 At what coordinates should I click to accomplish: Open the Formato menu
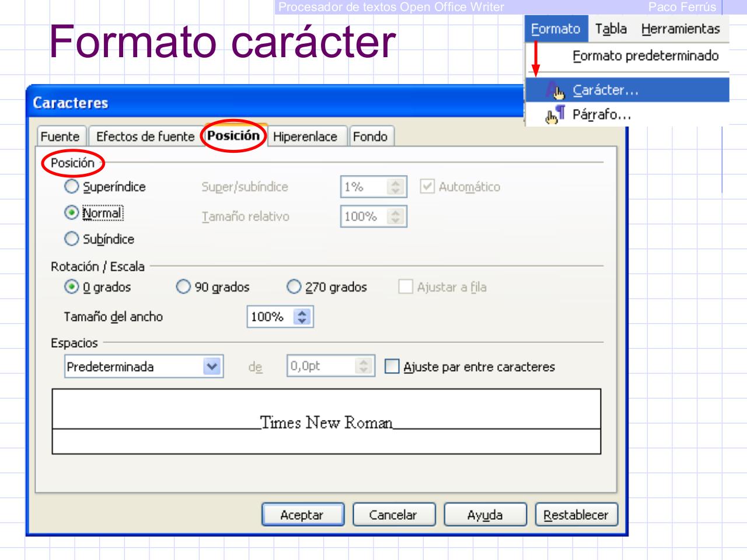tap(556, 29)
